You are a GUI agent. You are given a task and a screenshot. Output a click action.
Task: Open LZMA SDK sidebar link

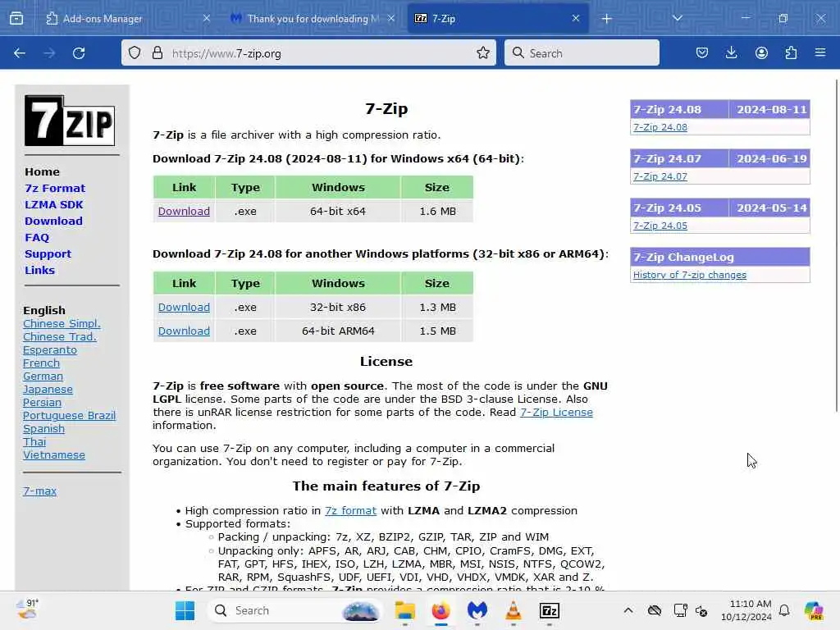(x=53, y=204)
